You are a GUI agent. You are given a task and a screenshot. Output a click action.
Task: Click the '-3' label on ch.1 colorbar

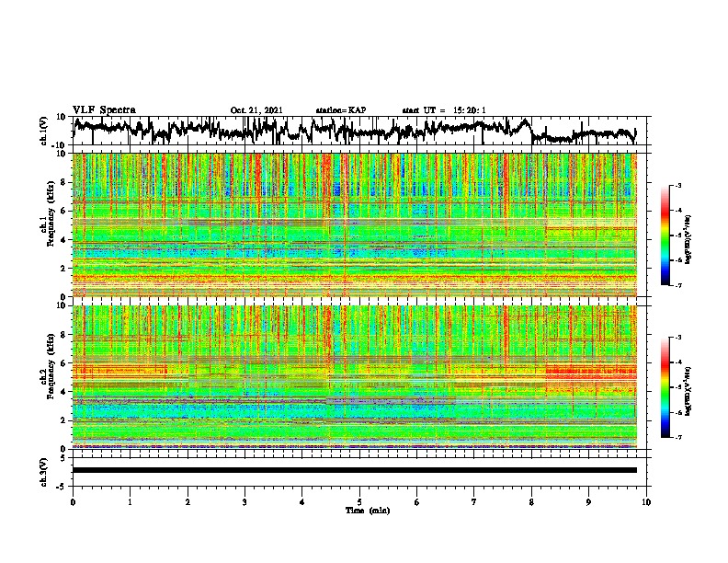point(677,185)
